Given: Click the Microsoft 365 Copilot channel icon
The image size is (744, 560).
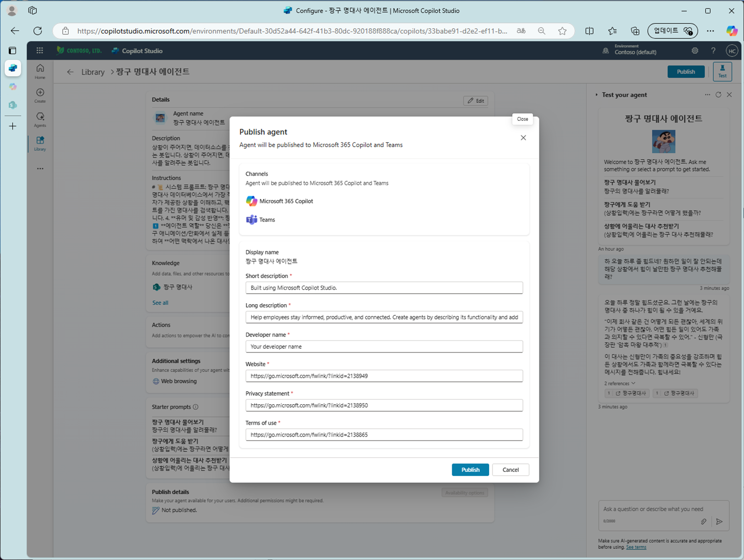Looking at the screenshot, I should click(x=251, y=201).
